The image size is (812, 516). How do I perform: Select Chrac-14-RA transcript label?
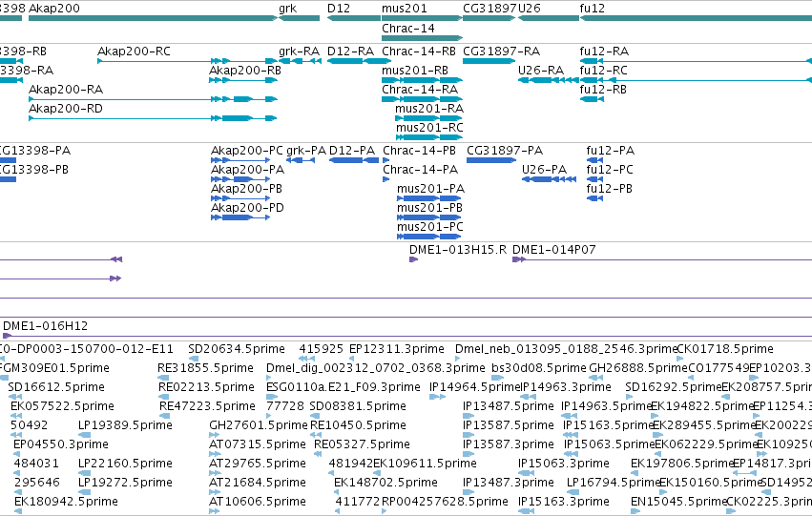coord(420,90)
